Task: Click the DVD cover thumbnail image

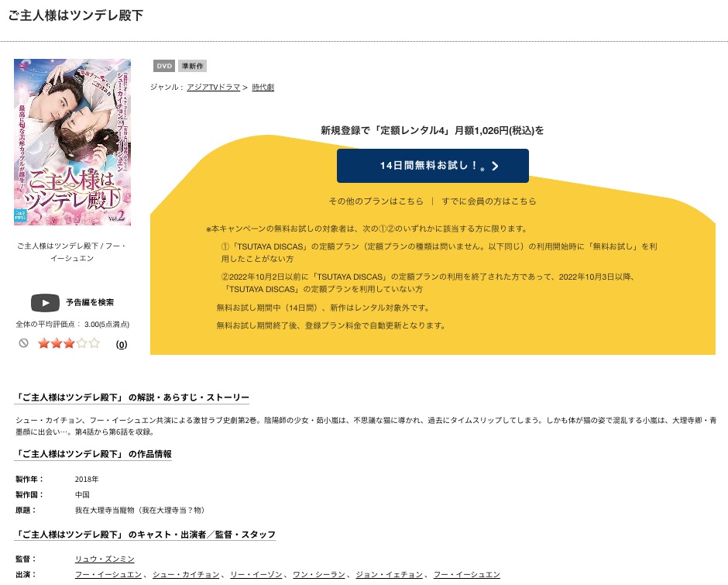Action: pyautogui.click(x=73, y=143)
